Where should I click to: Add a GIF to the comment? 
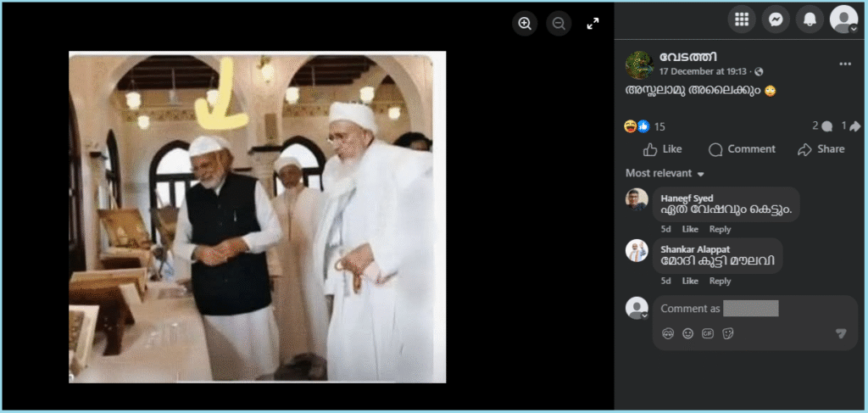(x=708, y=333)
